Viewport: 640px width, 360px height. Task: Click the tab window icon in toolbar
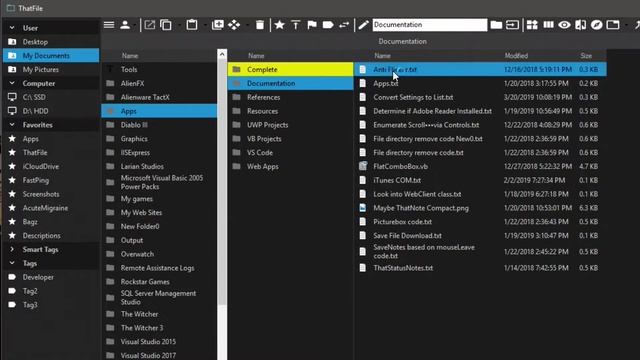[613, 25]
